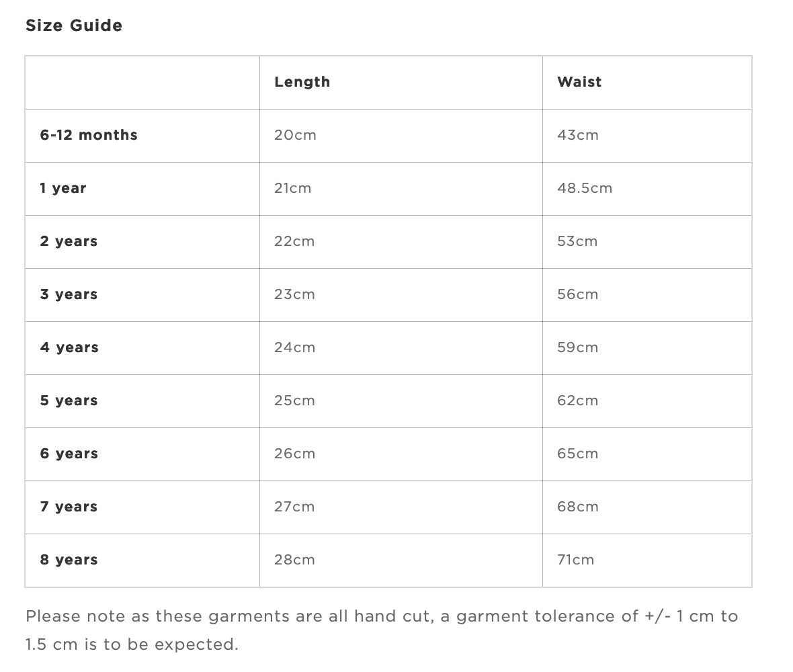793x672 pixels.
Task: Click the 28cm length cell
Action: coord(401,560)
